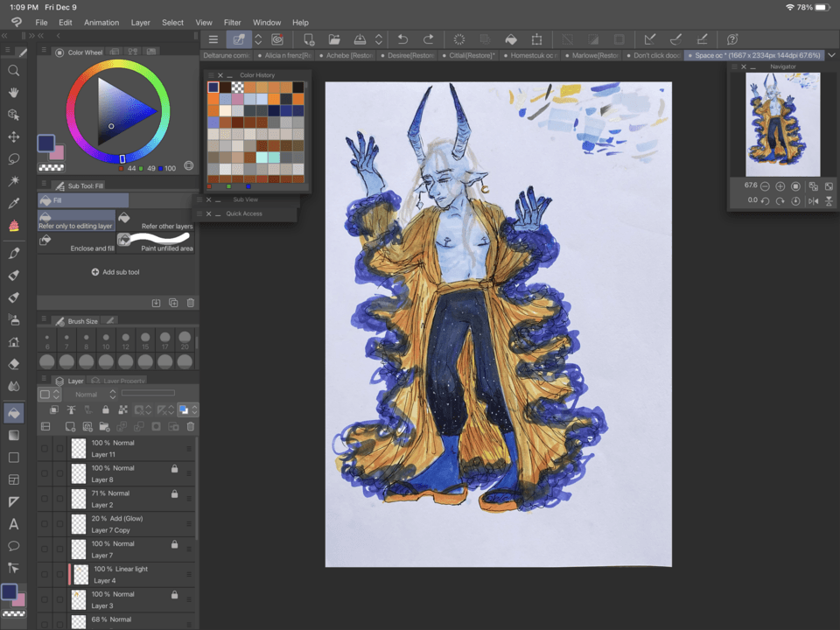Click the Scale/Rotate transform icon
Image resolution: width=840 pixels, height=630 pixels.
536,39
